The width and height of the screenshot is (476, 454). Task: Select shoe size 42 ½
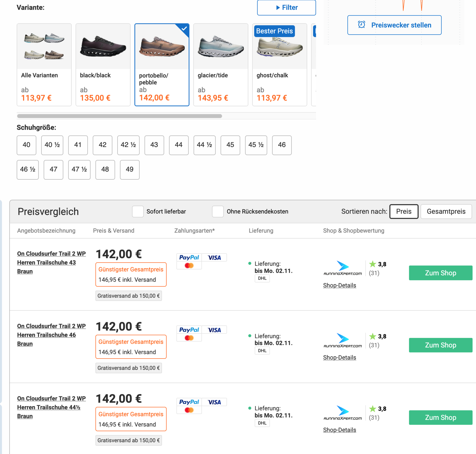pyautogui.click(x=128, y=145)
